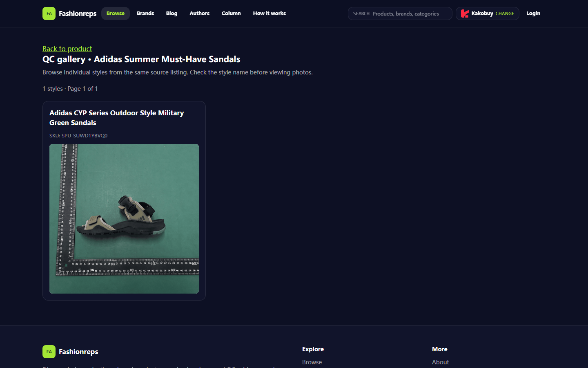Open the About link under More

coord(441,362)
